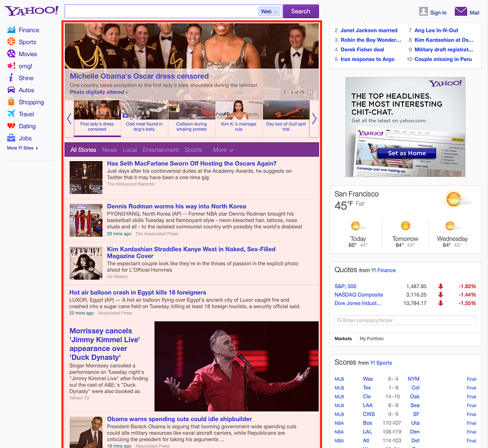Click the NASDAQ Composite quote link
Image resolution: width=488 pixels, height=448 pixels.
click(359, 295)
